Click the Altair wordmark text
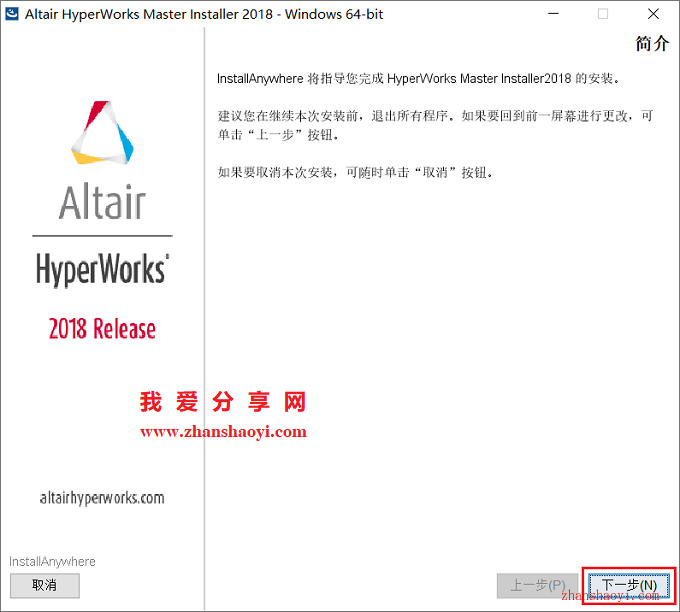Viewport: 680px width, 612px height. pyautogui.click(x=102, y=202)
